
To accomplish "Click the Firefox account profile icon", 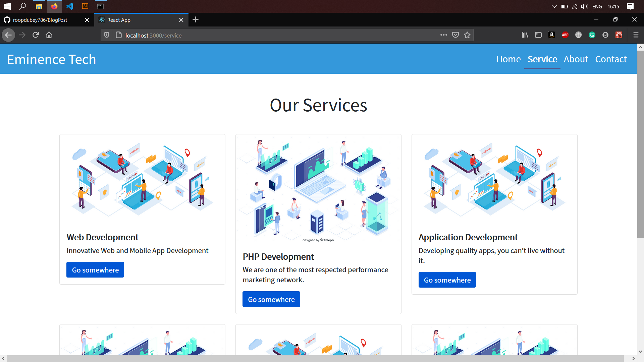I will [605, 35].
